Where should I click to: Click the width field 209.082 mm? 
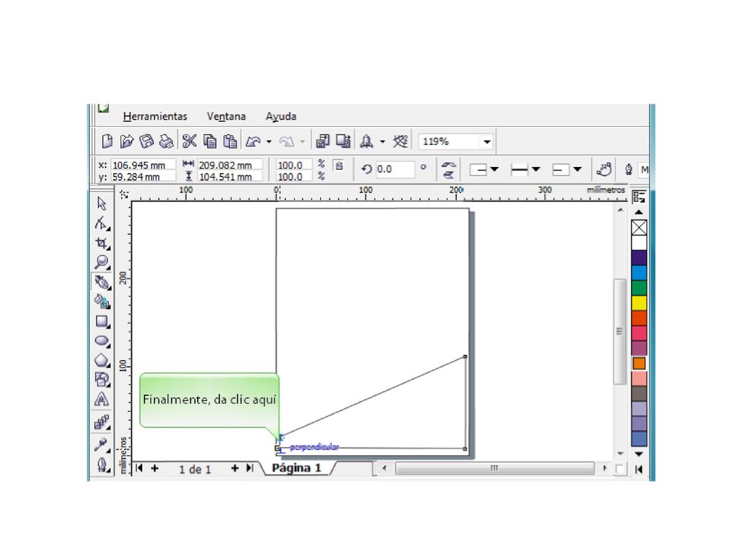[230, 165]
